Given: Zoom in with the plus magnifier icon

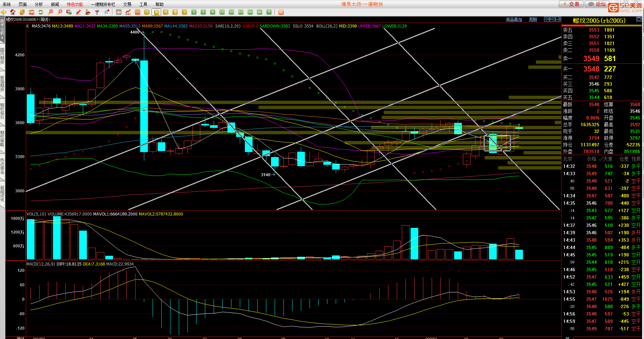Looking at the screenshot, I should click(51, 12).
